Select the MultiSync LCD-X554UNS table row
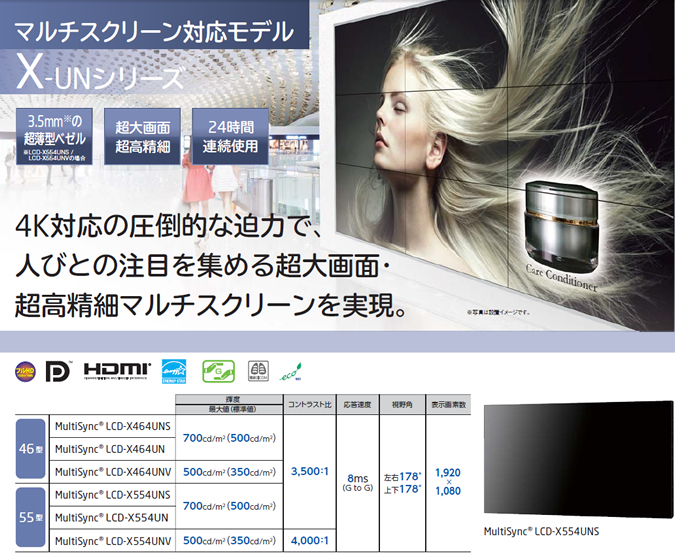The width and height of the screenshot is (675, 553). pyautogui.click(x=113, y=495)
